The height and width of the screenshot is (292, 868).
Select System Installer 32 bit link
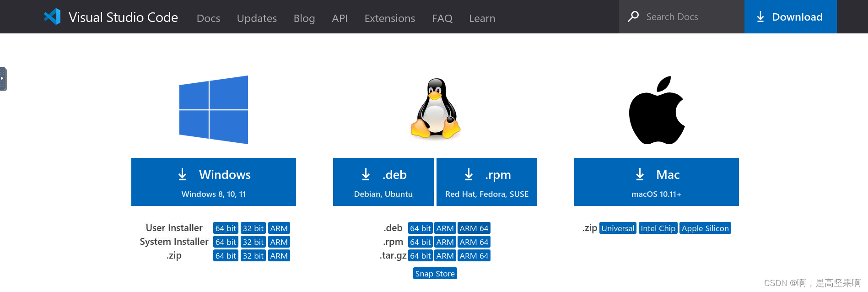pyautogui.click(x=253, y=242)
